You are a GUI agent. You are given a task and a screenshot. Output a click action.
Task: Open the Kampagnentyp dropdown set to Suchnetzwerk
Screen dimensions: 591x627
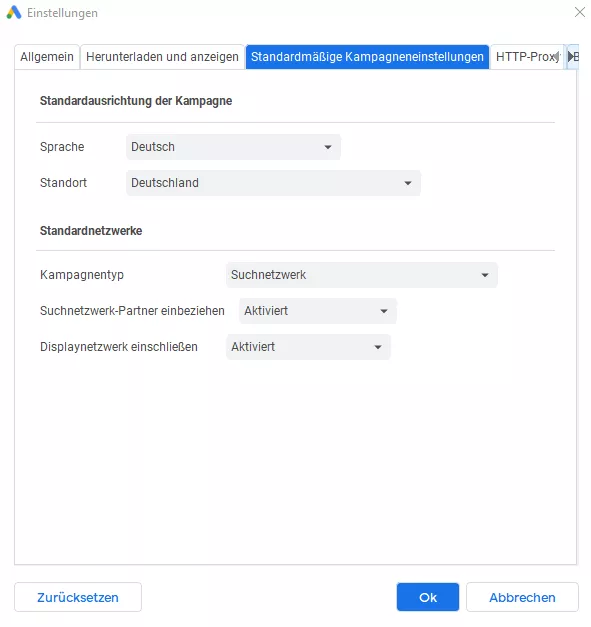(362, 275)
